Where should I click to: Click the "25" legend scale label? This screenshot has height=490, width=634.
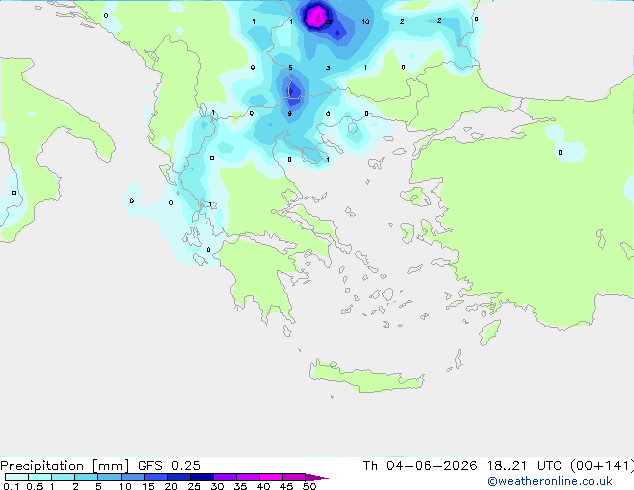194,486
